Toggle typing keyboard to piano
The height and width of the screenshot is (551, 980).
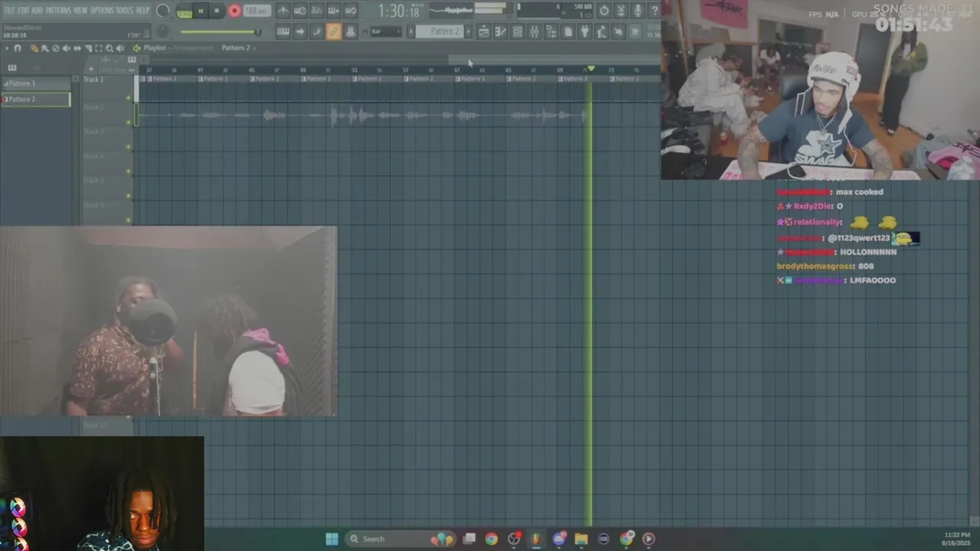[283, 31]
